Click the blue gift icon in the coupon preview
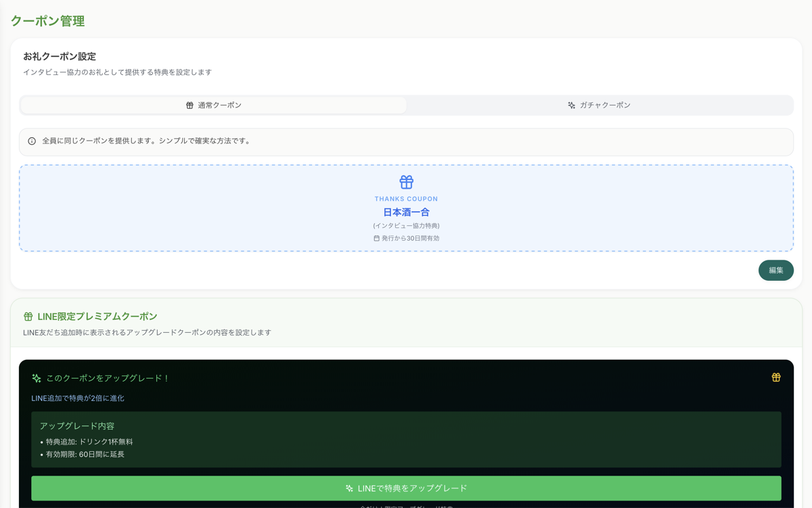Screen dimensions: 812x508 406,181
